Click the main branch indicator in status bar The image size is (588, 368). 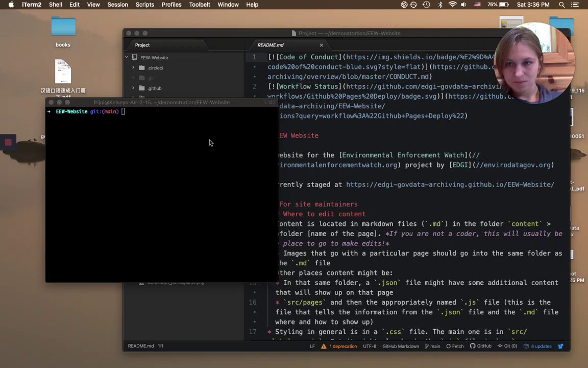(432, 346)
